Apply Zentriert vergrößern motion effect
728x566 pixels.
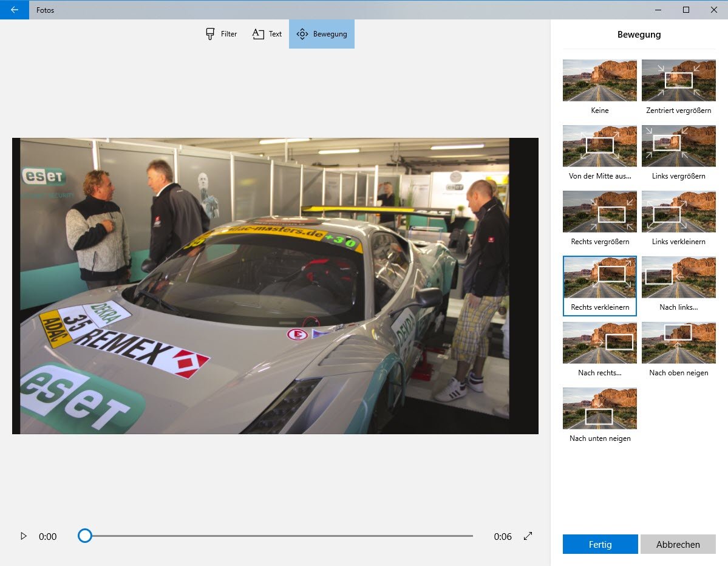[x=678, y=80]
